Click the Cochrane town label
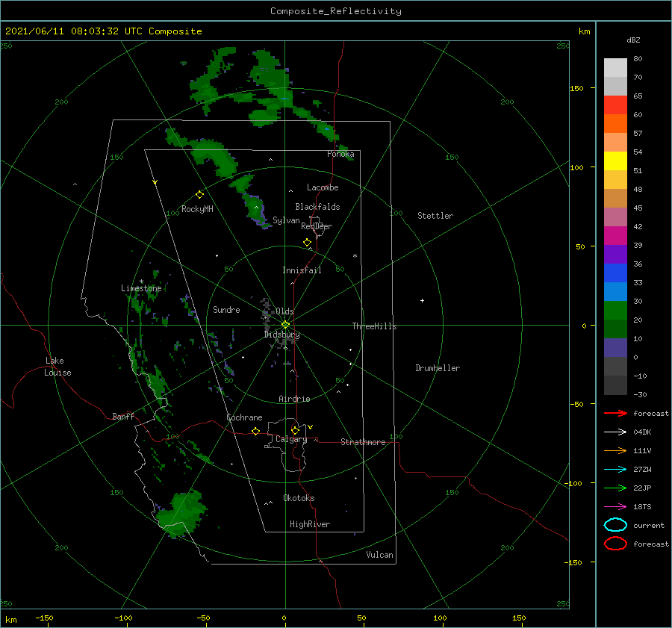This screenshot has width=672, height=628. point(244,417)
